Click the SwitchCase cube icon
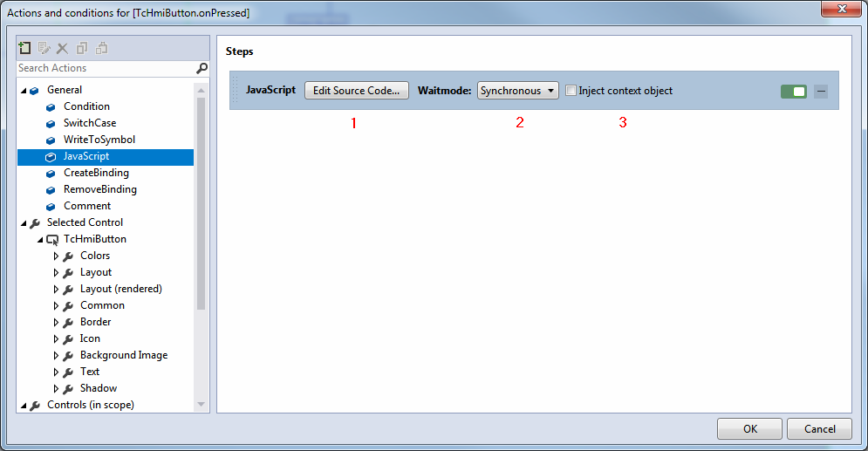Image resolution: width=868 pixels, height=451 pixels. pyautogui.click(x=51, y=124)
